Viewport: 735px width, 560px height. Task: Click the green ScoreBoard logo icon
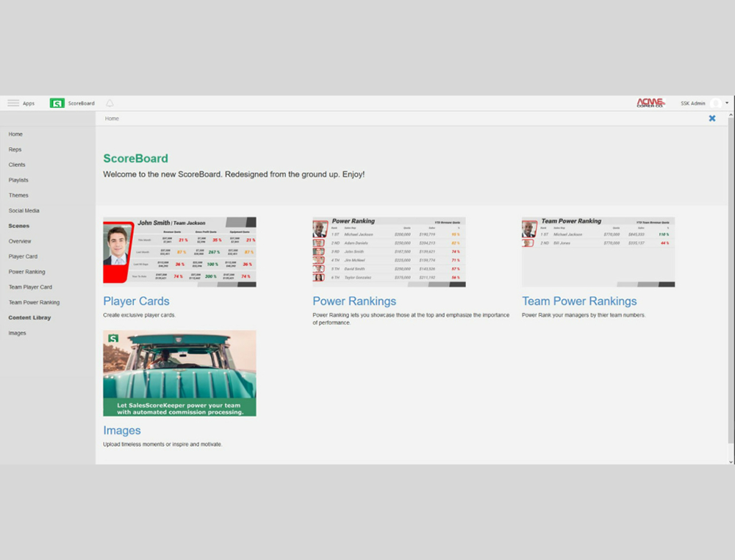pyautogui.click(x=57, y=103)
